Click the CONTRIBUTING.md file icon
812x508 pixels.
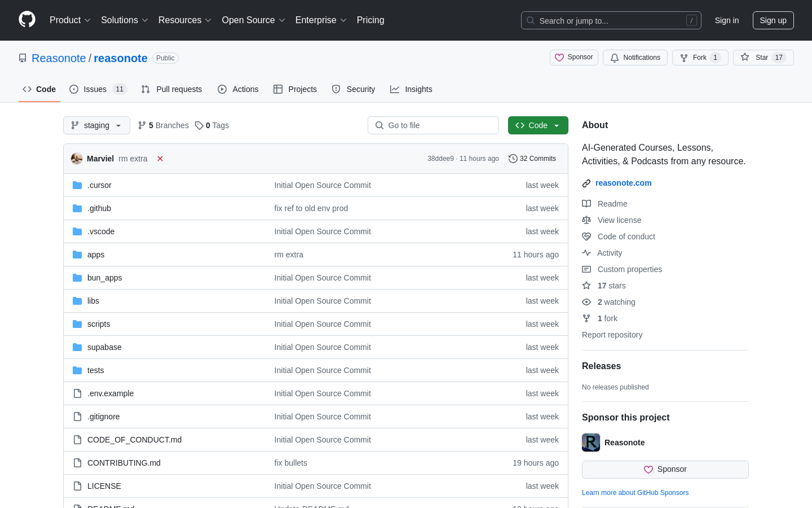pos(77,463)
